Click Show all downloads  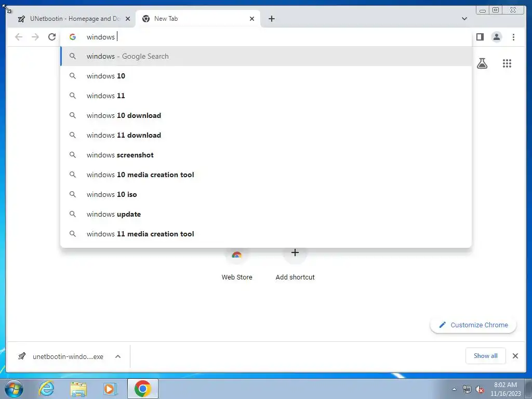click(x=486, y=356)
